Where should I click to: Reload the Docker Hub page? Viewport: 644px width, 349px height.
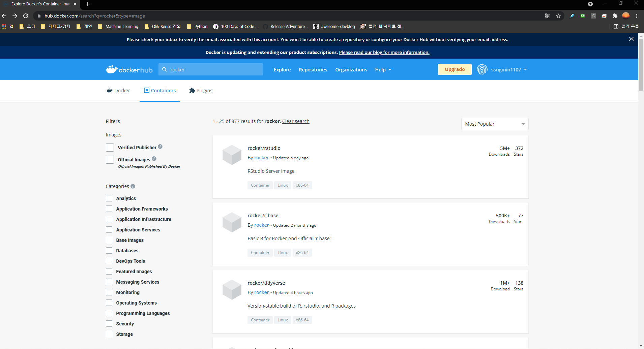(26, 16)
